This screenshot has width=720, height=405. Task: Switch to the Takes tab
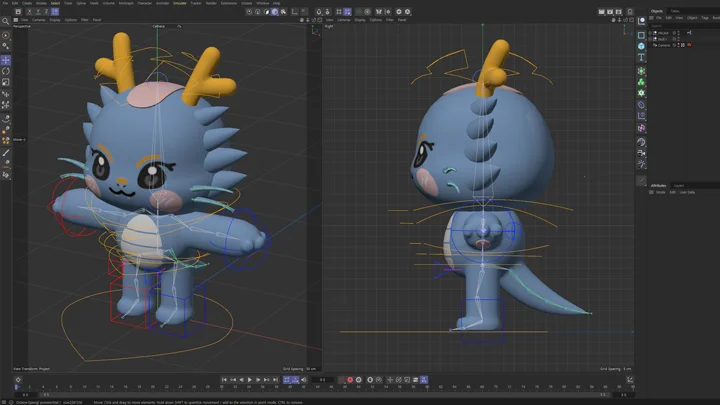[x=675, y=11]
